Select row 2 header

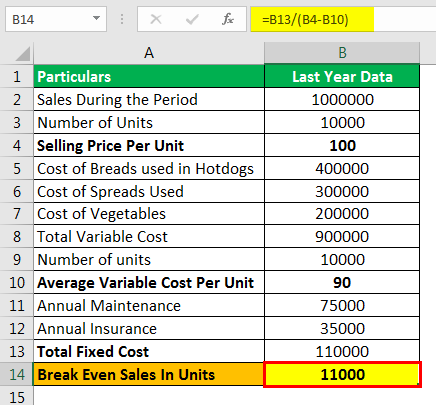(17, 99)
